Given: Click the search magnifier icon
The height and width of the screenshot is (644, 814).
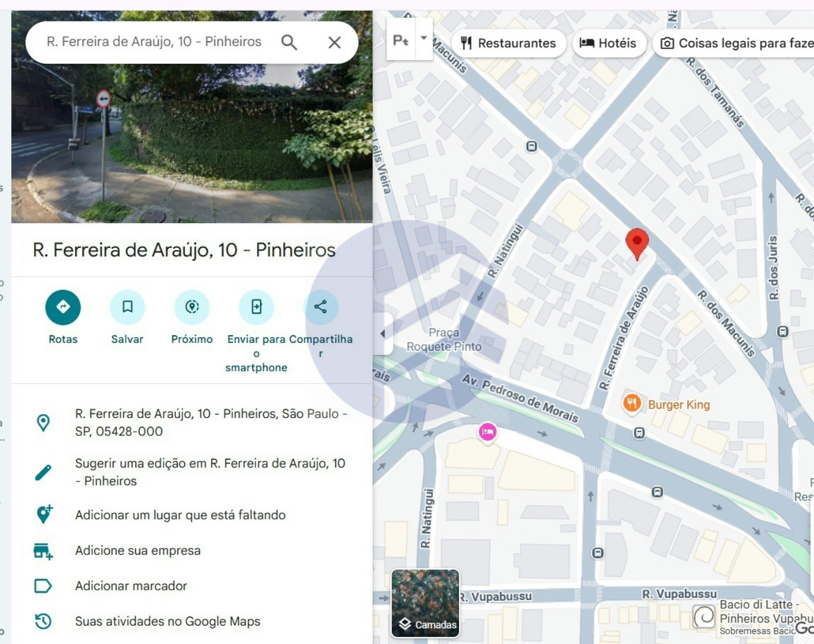Looking at the screenshot, I should [289, 42].
